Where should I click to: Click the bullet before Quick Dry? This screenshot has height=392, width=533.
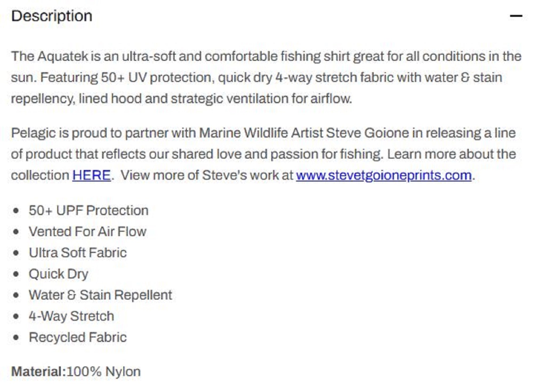[x=16, y=274]
